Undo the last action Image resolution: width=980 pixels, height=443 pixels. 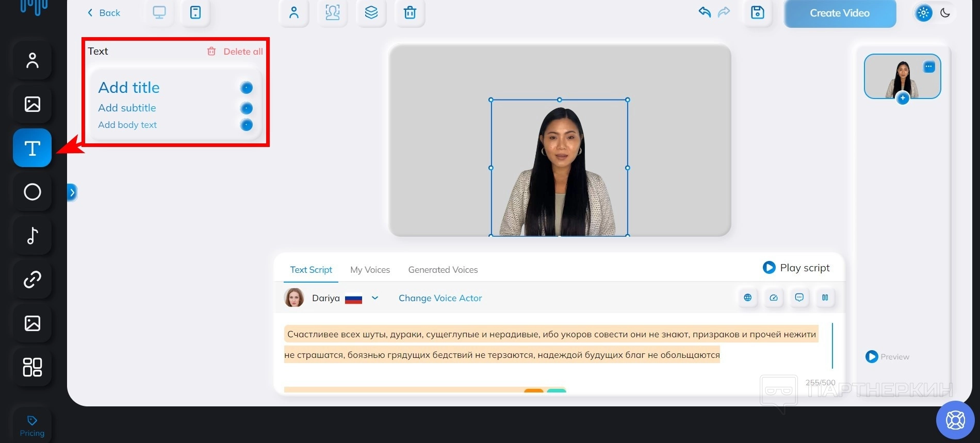click(x=705, y=12)
